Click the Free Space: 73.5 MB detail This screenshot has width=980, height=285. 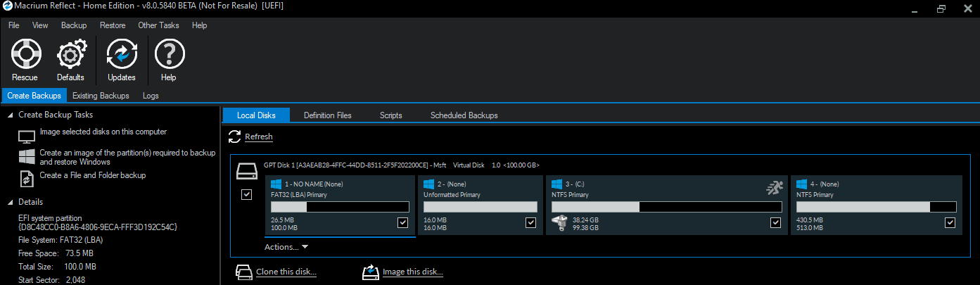pos(56,253)
